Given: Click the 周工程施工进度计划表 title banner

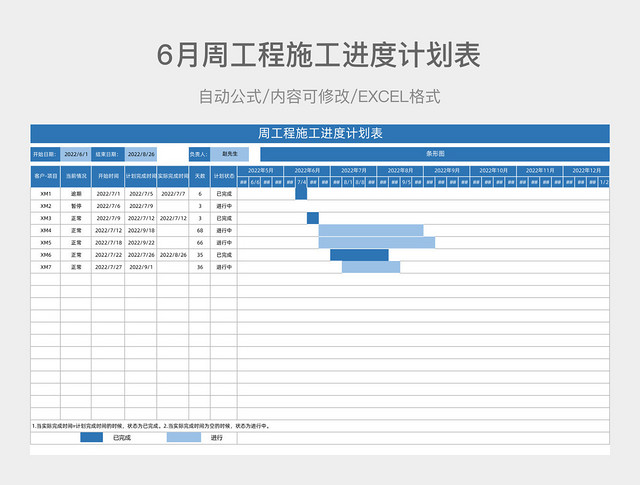Looking at the screenshot, I should pyautogui.click(x=320, y=133).
